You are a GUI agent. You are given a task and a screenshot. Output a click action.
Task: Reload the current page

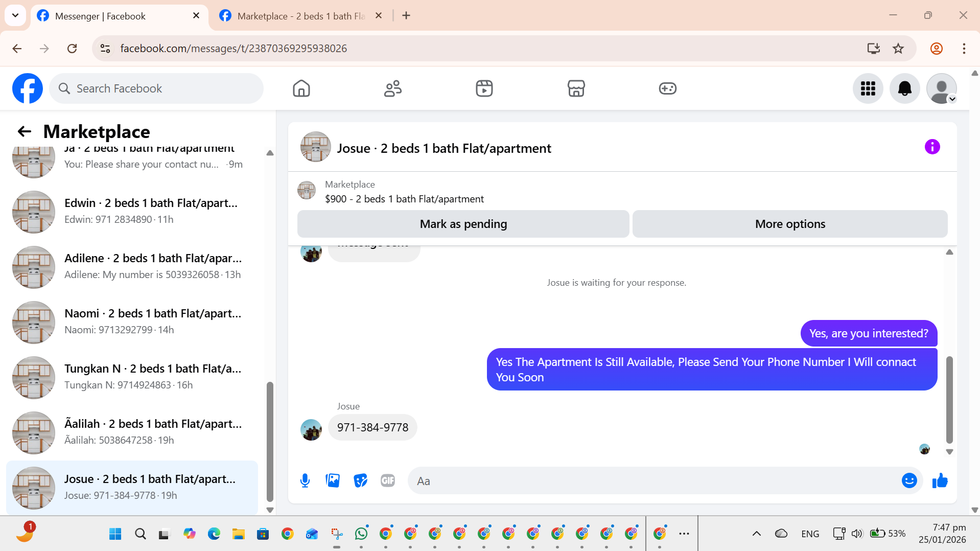[x=72, y=49]
